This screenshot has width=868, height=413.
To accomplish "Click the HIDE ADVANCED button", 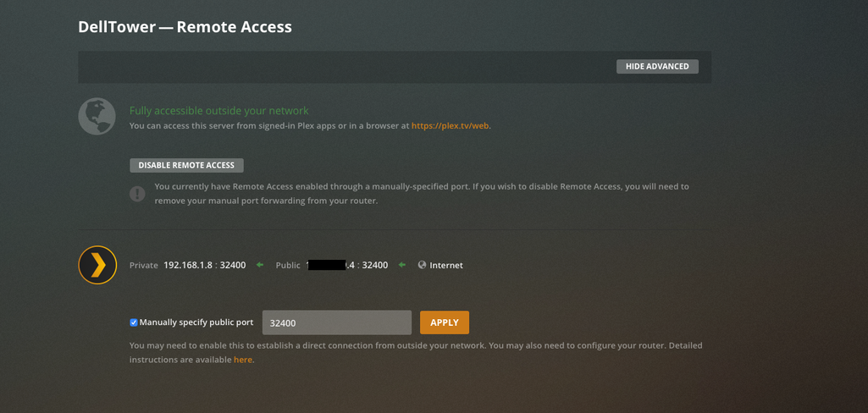I will click(x=657, y=66).
